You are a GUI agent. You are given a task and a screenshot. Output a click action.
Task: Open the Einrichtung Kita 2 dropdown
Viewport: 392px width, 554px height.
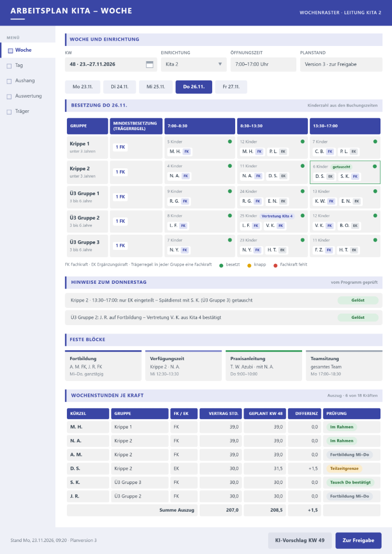pyautogui.click(x=194, y=64)
